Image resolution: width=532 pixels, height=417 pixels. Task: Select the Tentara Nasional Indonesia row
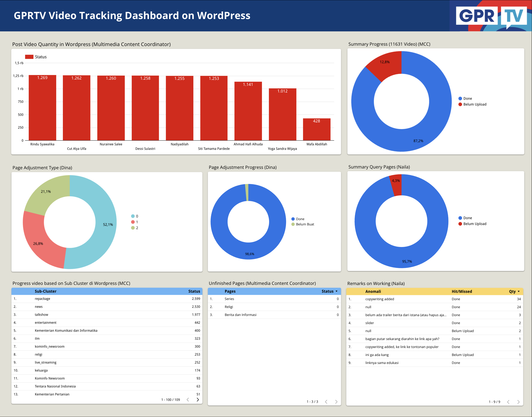[x=107, y=386]
